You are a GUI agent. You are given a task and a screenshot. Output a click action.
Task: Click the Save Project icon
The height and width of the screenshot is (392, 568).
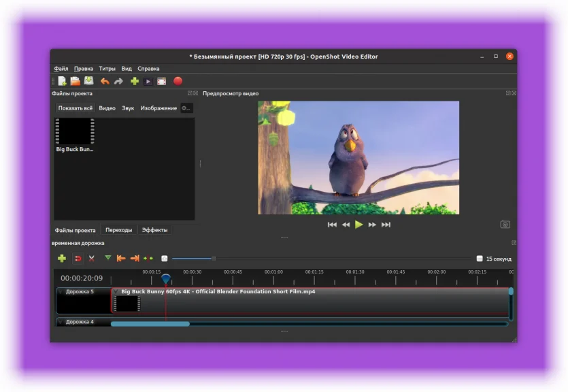[88, 81]
